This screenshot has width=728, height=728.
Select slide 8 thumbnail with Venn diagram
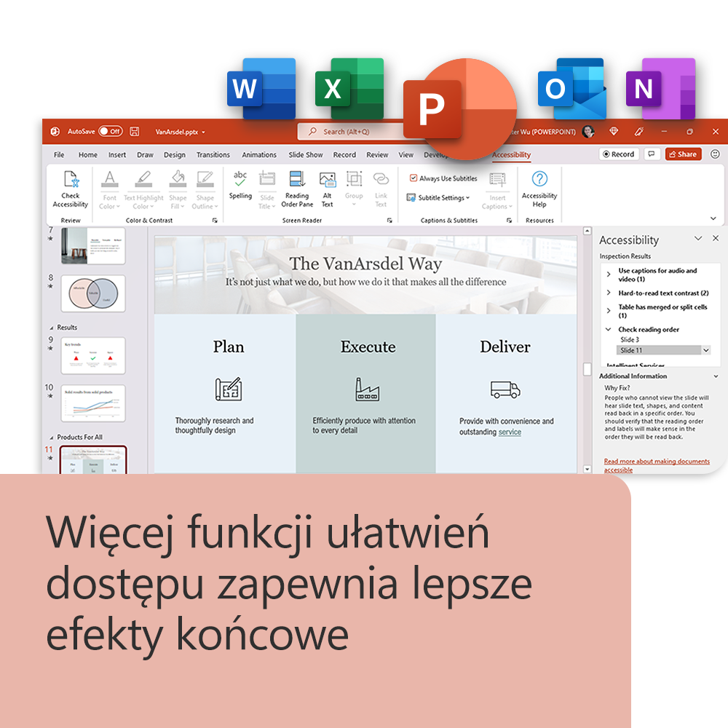[93, 293]
